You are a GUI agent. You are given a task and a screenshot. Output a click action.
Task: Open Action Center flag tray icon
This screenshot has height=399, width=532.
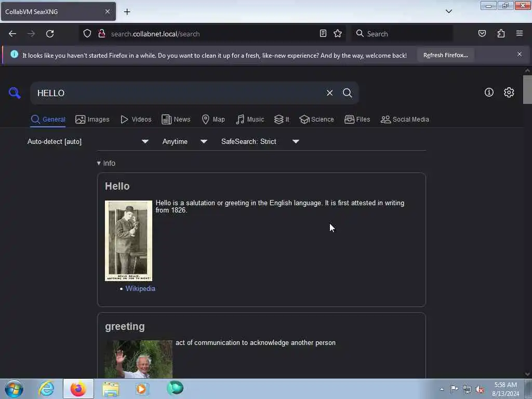click(x=454, y=389)
